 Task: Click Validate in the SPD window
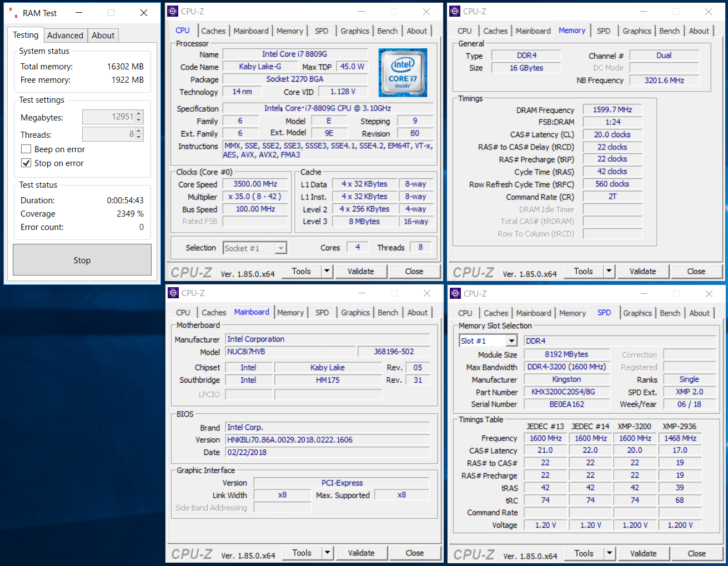coord(643,553)
